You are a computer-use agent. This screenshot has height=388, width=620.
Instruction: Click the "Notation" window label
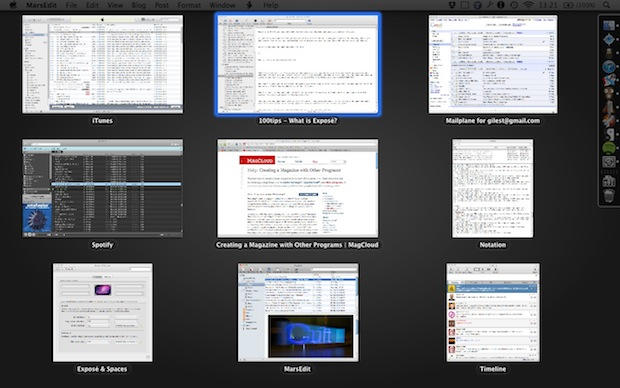[493, 245]
